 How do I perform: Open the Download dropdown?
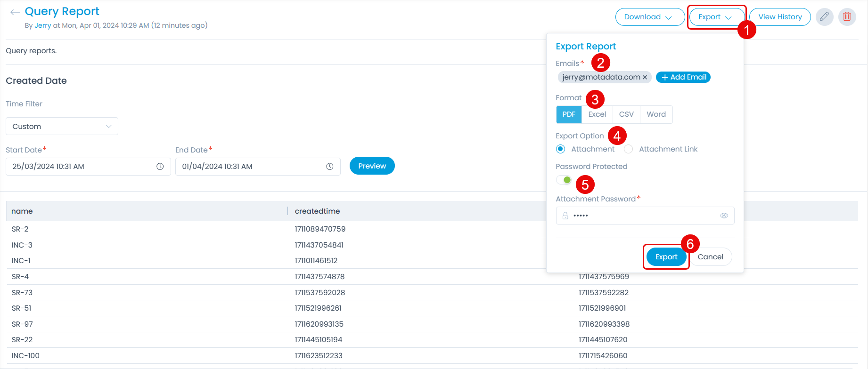click(x=649, y=17)
